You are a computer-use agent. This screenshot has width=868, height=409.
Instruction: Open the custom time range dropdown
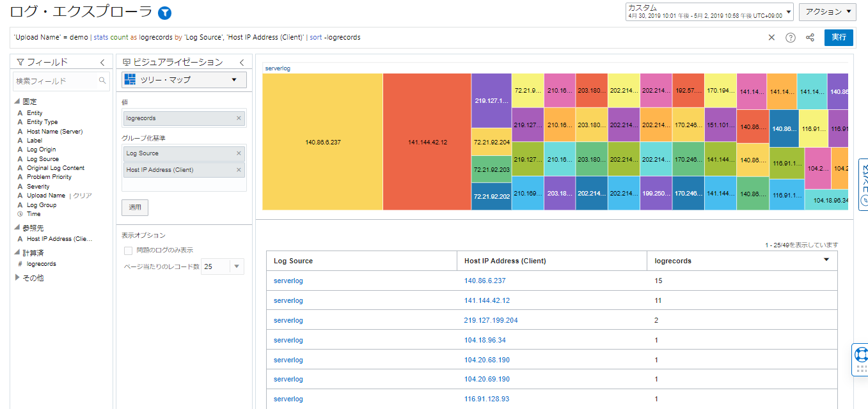(x=709, y=12)
